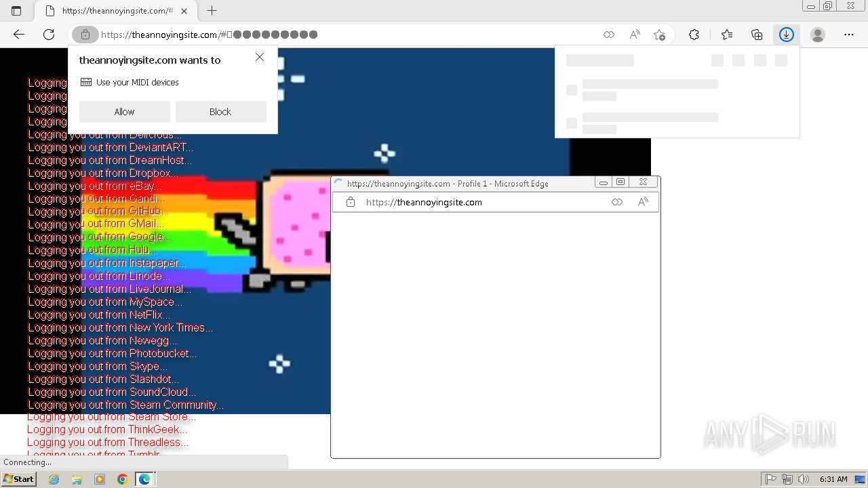Add this page to favorites
This screenshot has height=488, width=868.
click(659, 35)
